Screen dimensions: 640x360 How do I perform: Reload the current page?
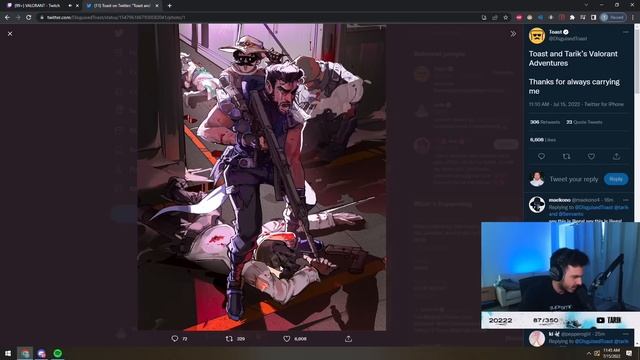click(29, 18)
